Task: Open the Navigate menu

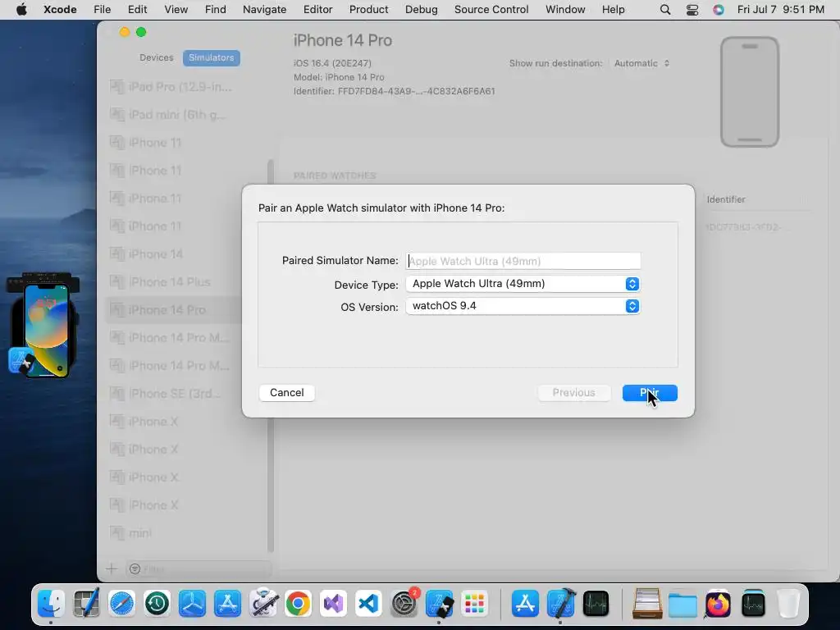Action: (264, 10)
